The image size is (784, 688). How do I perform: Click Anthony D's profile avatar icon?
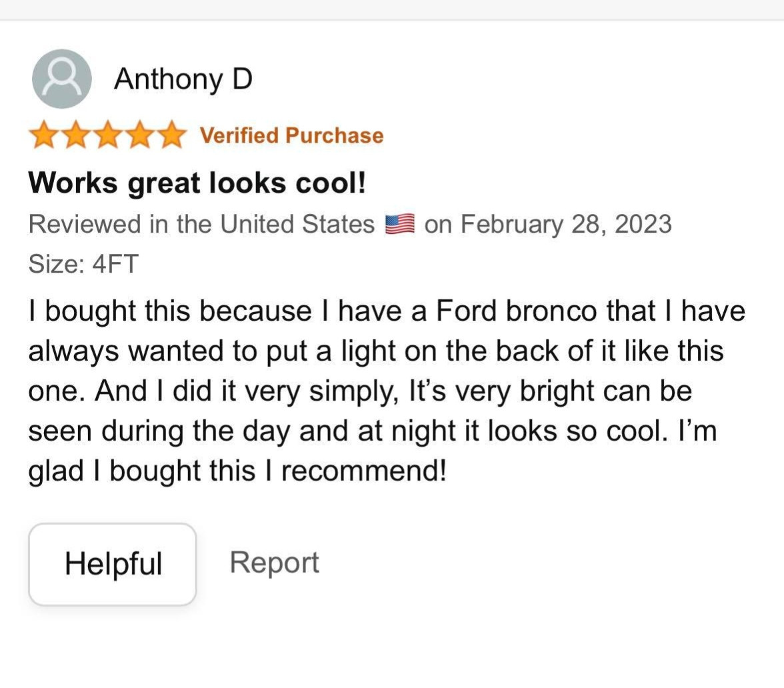coord(61,79)
